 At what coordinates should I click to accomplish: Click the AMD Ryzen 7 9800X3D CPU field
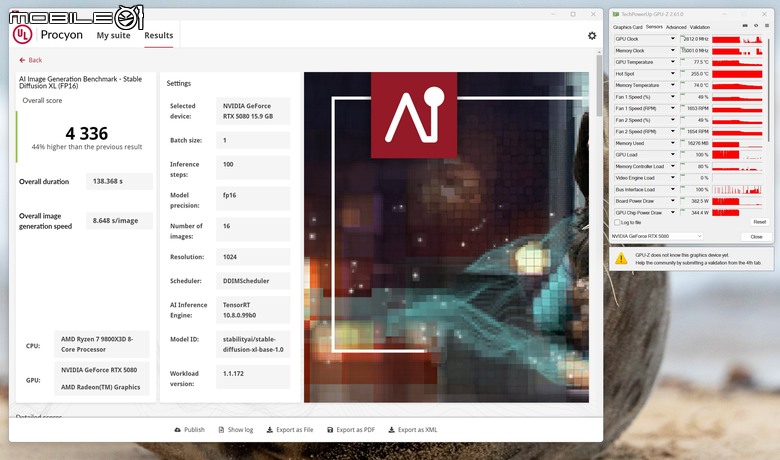pos(101,344)
